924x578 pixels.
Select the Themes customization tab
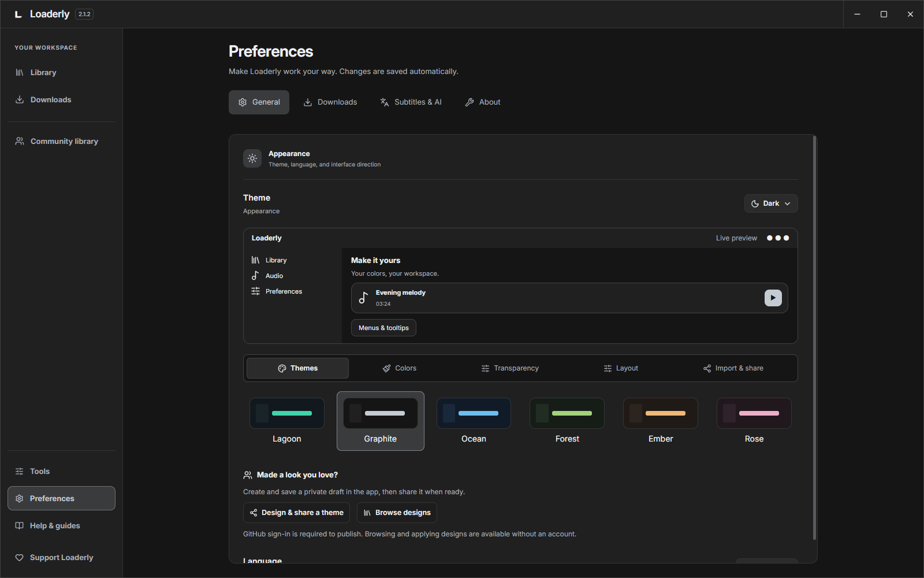297,368
